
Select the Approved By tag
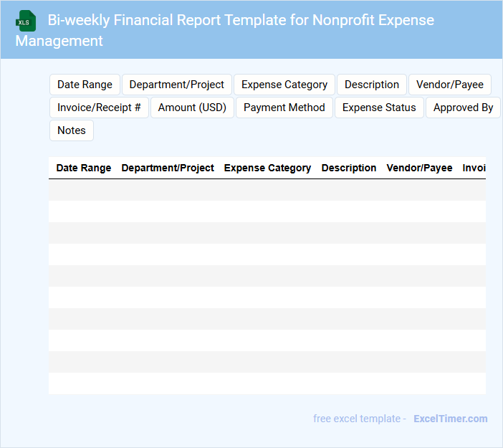463,108
